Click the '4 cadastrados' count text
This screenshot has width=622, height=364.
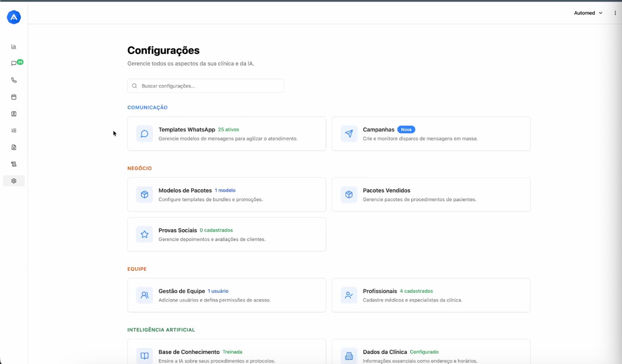pyautogui.click(x=416, y=291)
